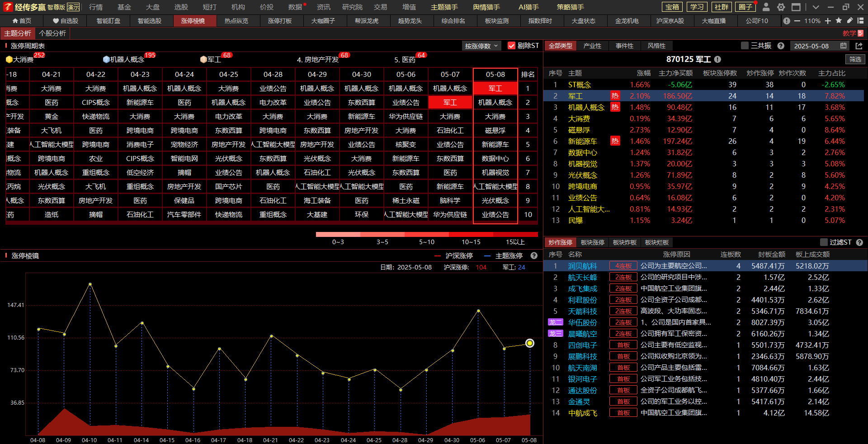Switch to 板块涨停 tab

point(592,242)
